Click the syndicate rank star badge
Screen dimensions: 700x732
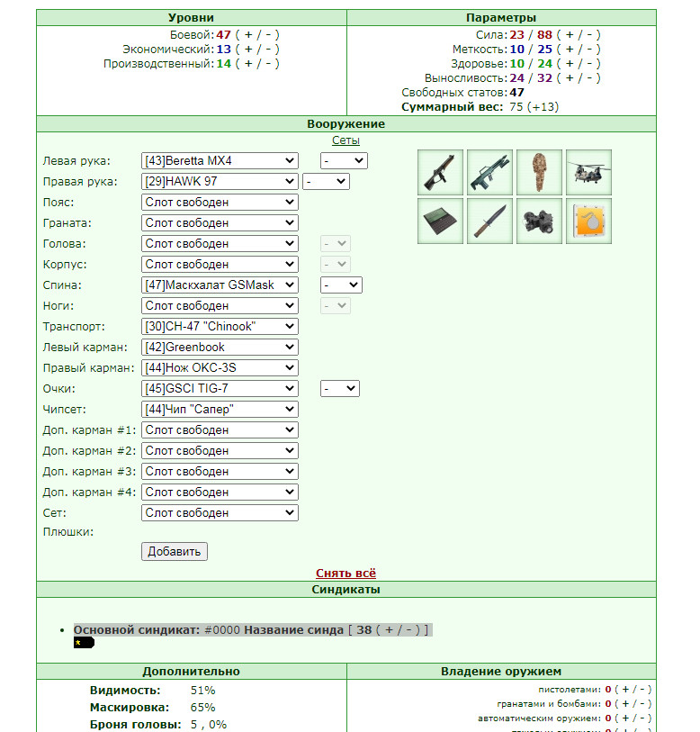(x=84, y=643)
